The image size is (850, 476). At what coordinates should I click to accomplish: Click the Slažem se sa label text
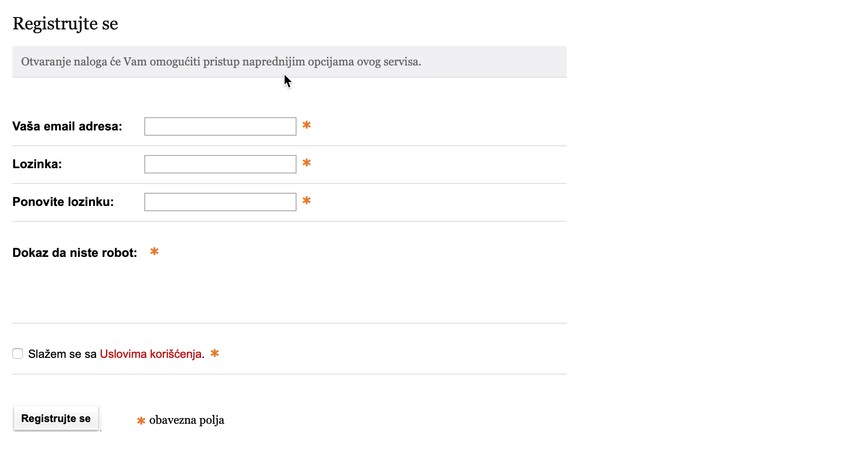[62, 354]
